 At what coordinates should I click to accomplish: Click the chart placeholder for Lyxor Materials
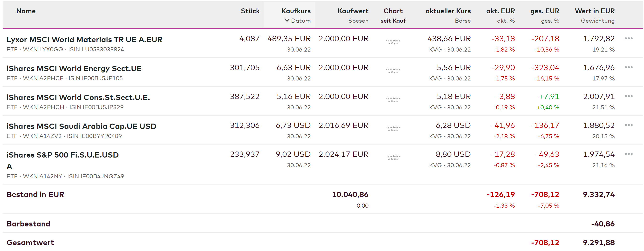[392, 42]
